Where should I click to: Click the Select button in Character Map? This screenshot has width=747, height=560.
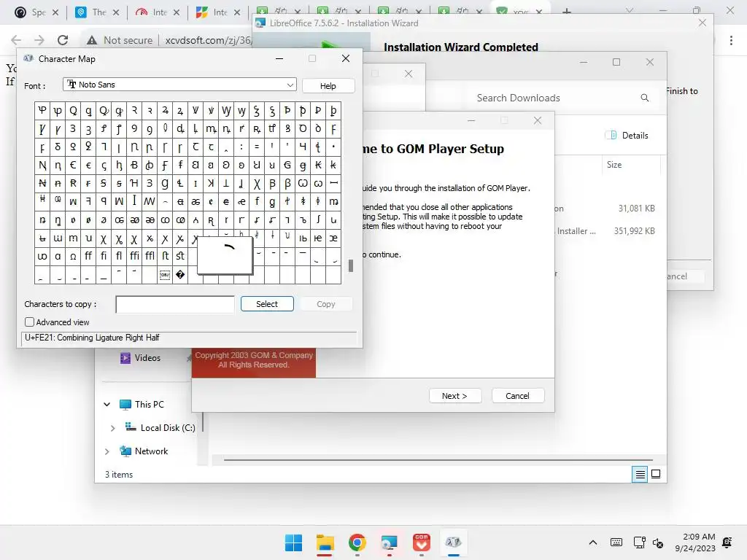click(x=267, y=304)
